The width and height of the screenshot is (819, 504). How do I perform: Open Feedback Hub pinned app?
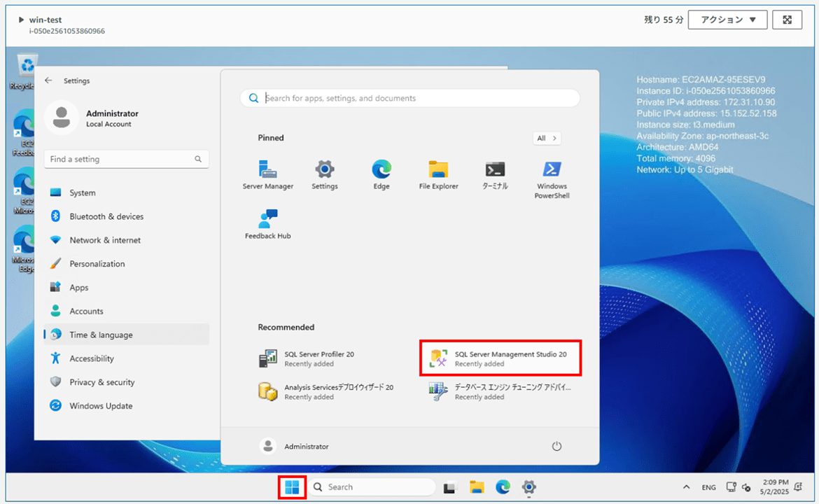pyautogui.click(x=268, y=225)
